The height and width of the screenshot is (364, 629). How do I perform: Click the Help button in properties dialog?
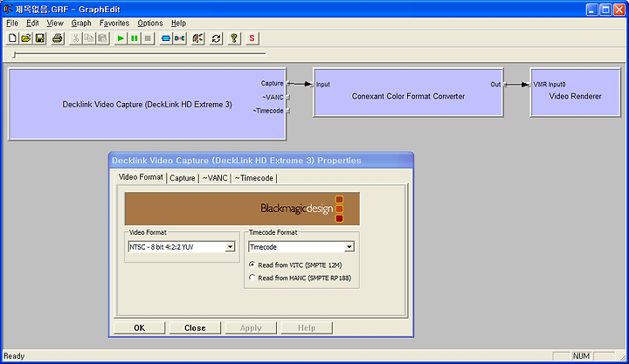307,328
